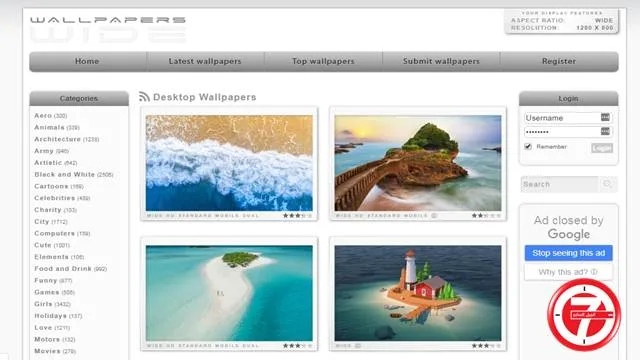Screen dimensions: 640x360
Task: Click the Login button
Action: point(602,148)
